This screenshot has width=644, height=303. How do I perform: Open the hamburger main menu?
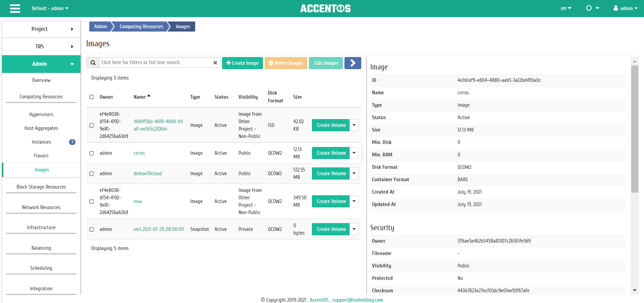click(x=15, y=8)
